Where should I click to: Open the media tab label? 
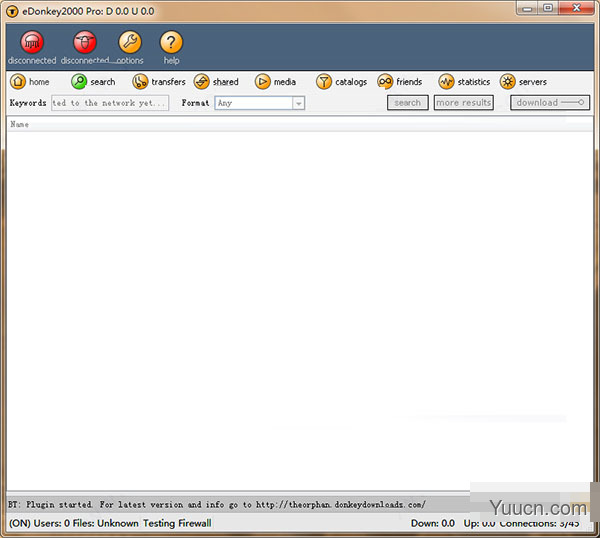285,82
